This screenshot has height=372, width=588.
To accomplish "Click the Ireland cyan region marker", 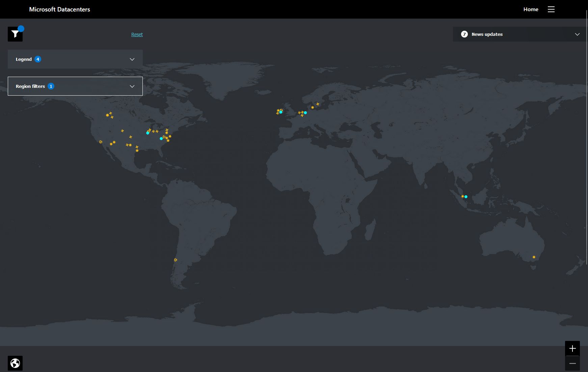I will click(x=280, y=111).
